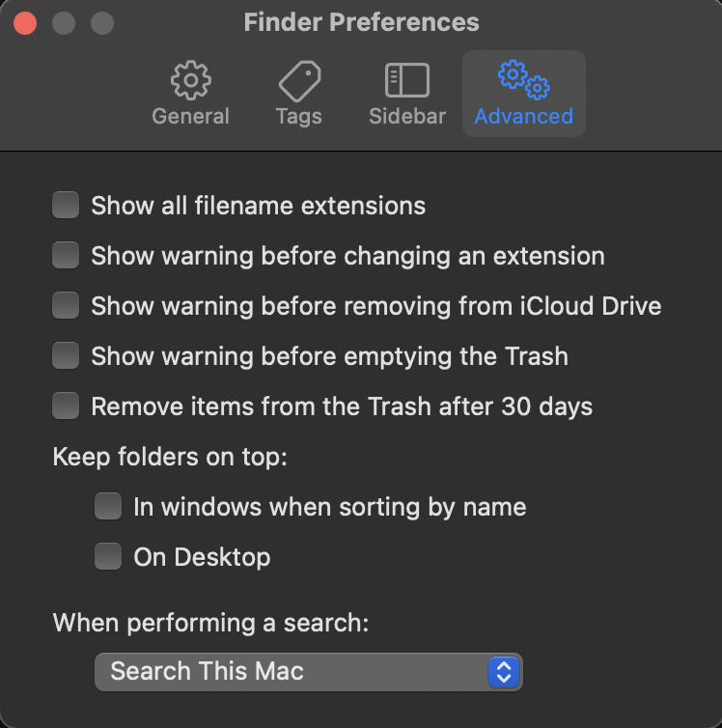The image size is (722, 728).
Task: Click the Finder Preferences title bar text
Action: (x=361, y=22)
